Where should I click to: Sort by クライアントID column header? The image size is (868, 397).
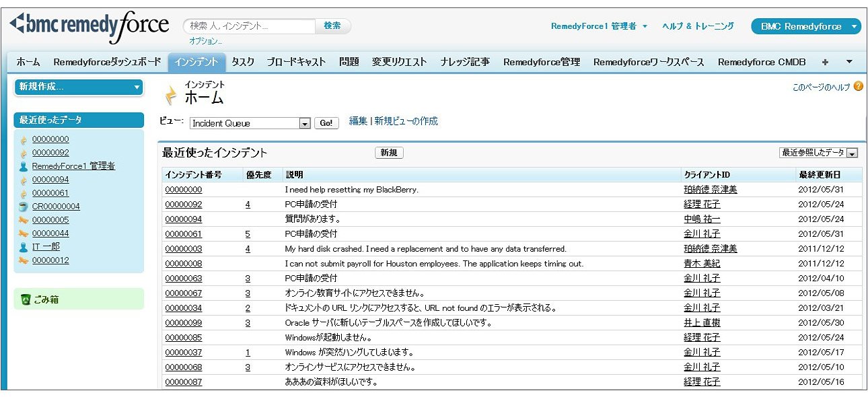707,175
